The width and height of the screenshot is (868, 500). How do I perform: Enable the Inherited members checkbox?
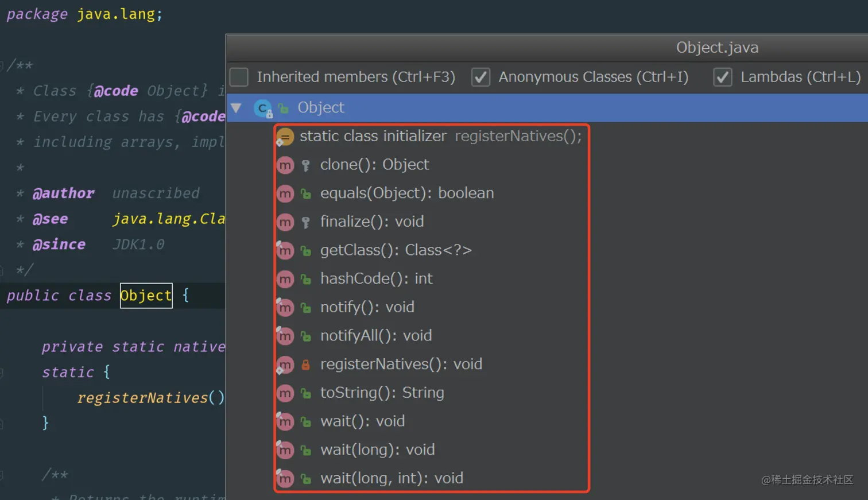coord(239,77)
